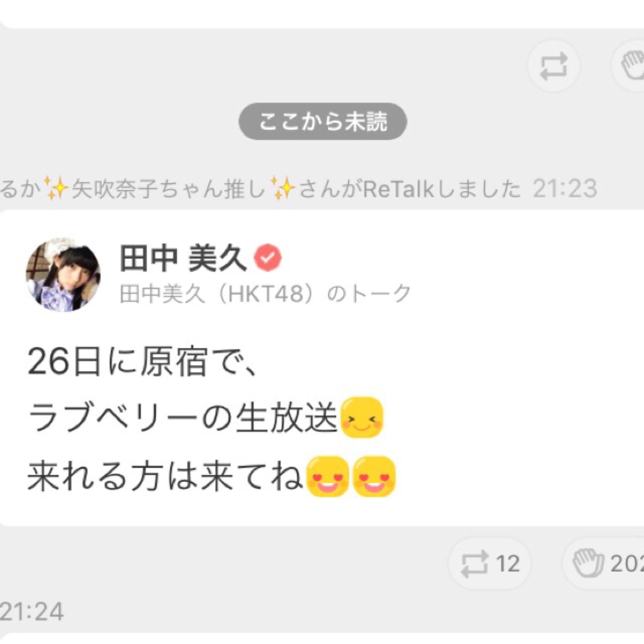Tap the ReTalk icon showing count 12
Image resolution: width=644 pixels, height=644 pixels.
pyautogui.click(x=474, y=563)
